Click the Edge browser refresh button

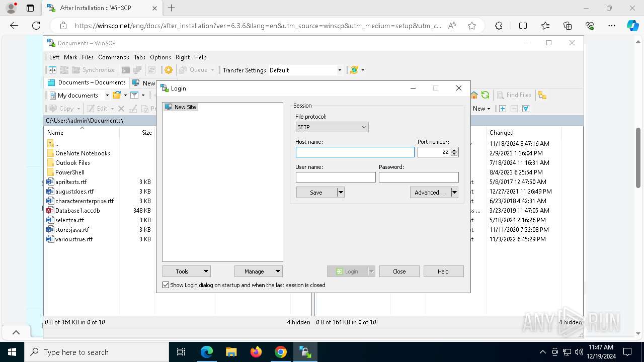coord(36,26)
